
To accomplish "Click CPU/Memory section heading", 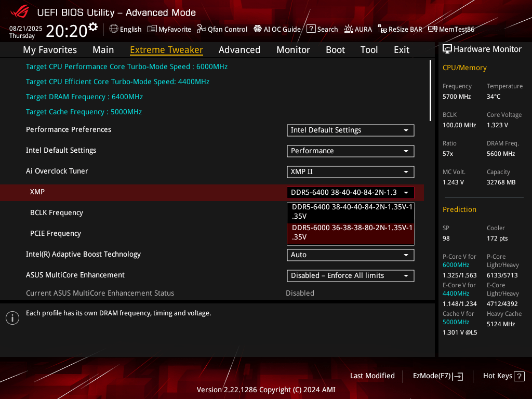I will coord(464,68).
